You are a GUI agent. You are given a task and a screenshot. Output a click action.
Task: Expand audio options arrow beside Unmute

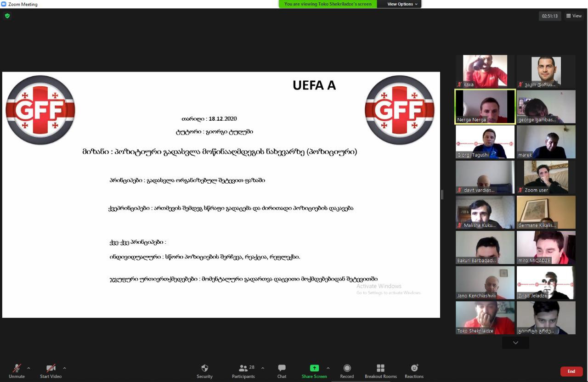[x=28, y=368]
